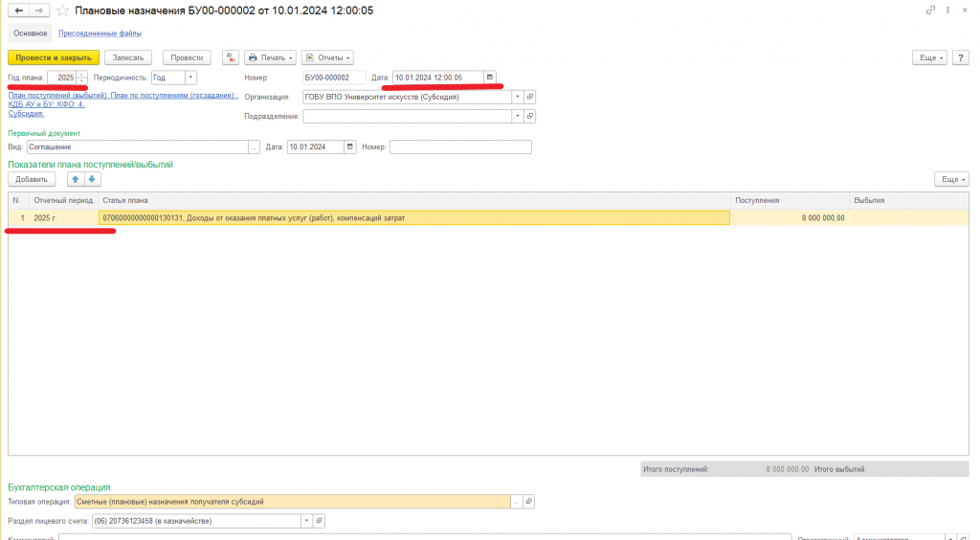This screenshot has height=540, width=980.
Task: Open the Типовая операция reference card icon
Action: click(x=528, y=502)
